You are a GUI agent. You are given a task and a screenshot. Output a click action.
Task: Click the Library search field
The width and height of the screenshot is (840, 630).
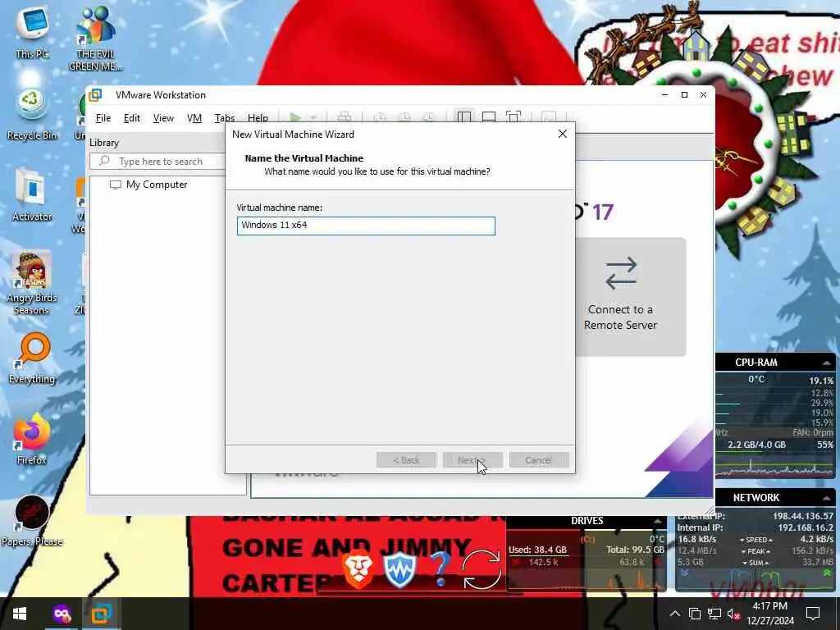click(x=157, y=162)
